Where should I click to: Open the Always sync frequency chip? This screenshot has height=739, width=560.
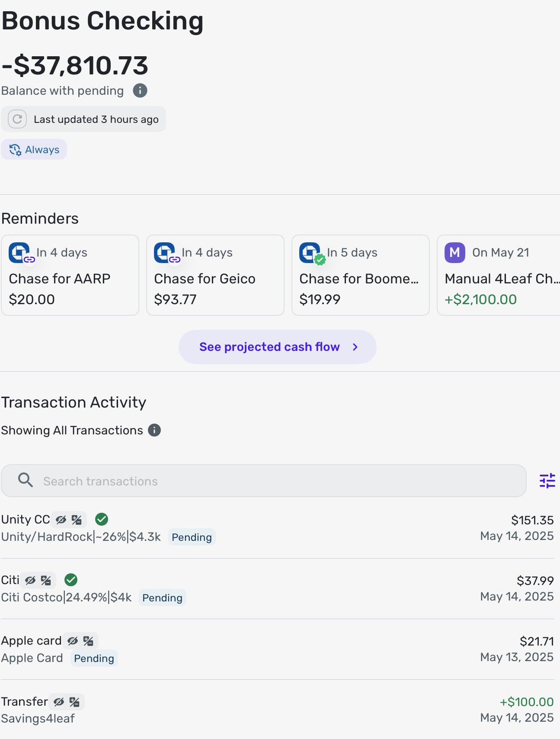(34, 149)
